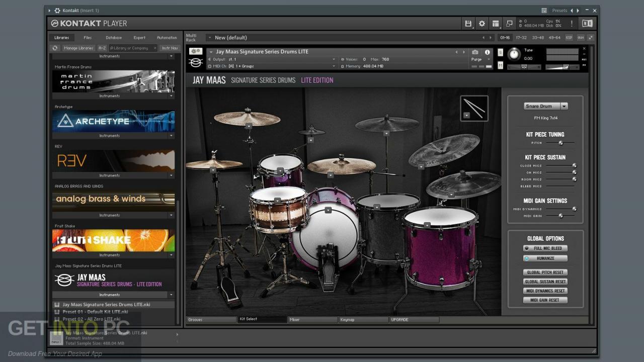Click the instrument info icon
The width and height of the screenshot is (644, 362).
click(x=487, y=52)
